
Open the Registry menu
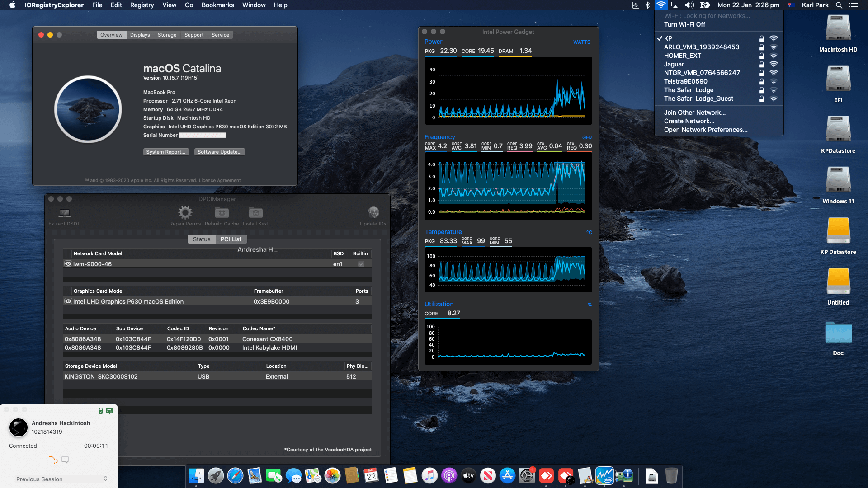coord(142,5)
